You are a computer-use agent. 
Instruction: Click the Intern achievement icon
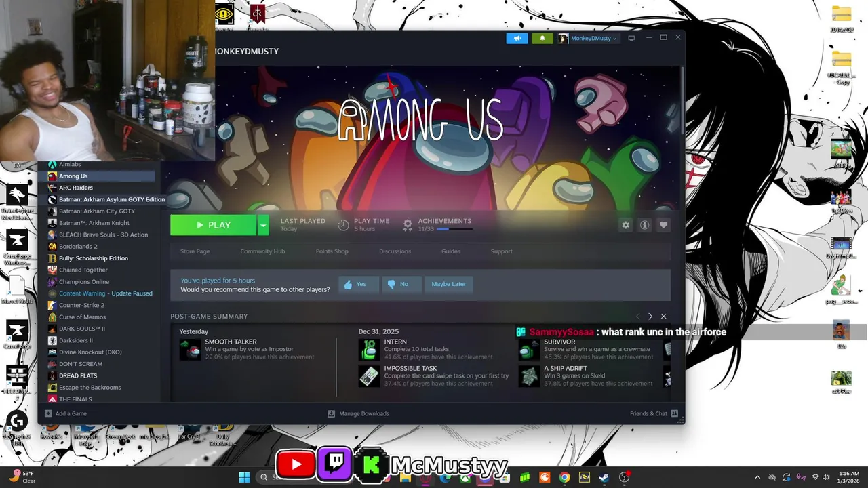(x=369, y=350)
